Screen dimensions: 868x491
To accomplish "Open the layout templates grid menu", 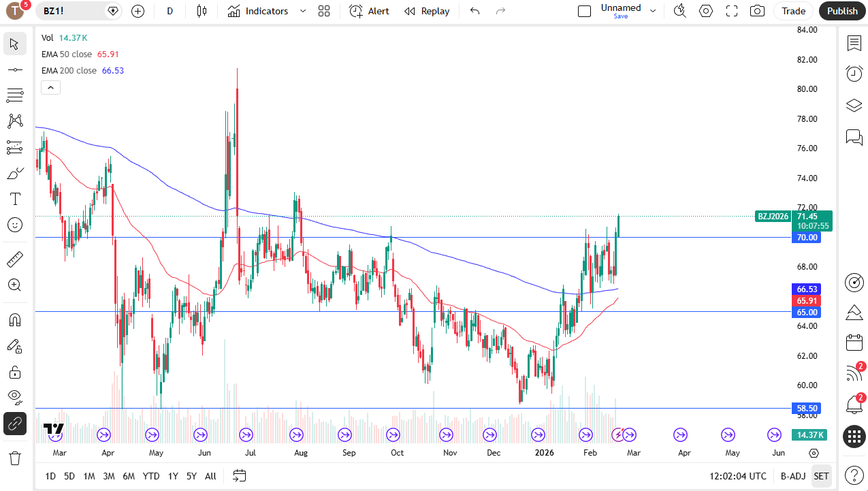I will tap(324, 11).
